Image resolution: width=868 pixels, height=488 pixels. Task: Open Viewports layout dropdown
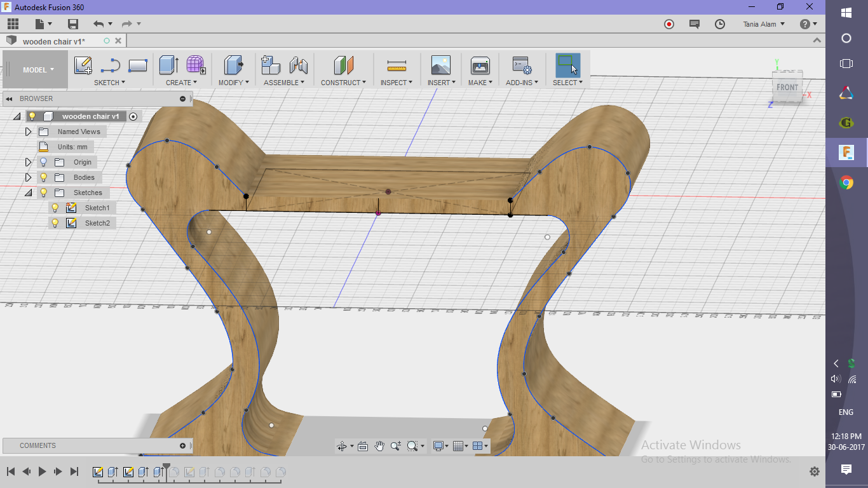pos(480,446)
